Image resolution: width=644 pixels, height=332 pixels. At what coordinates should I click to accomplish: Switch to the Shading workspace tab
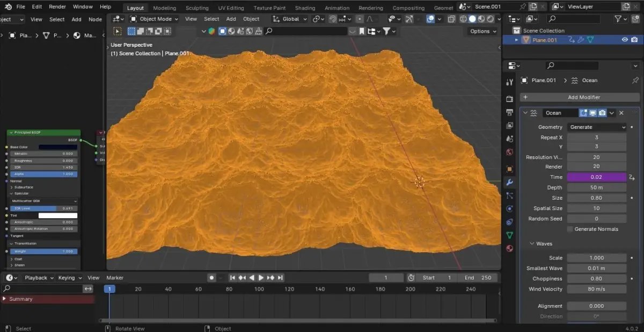[305, 8]
